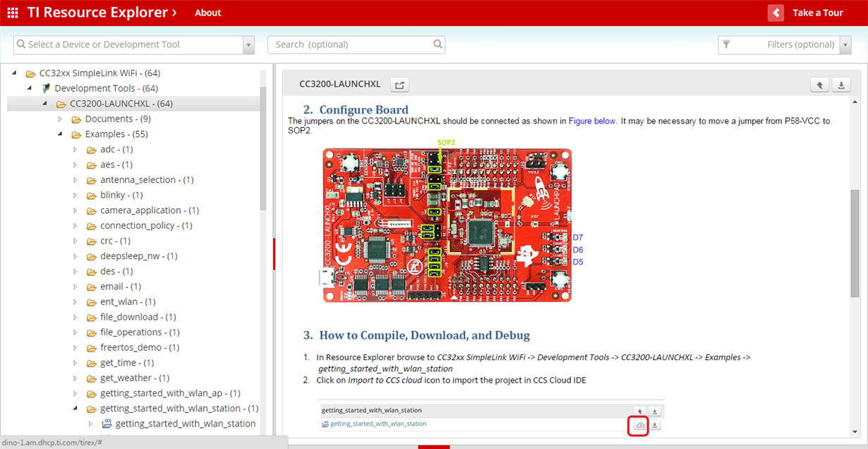The width and height of the screenshot is (868, 449).
Task: Collapse the Development Tools node
Action: [x=30, y=88]
